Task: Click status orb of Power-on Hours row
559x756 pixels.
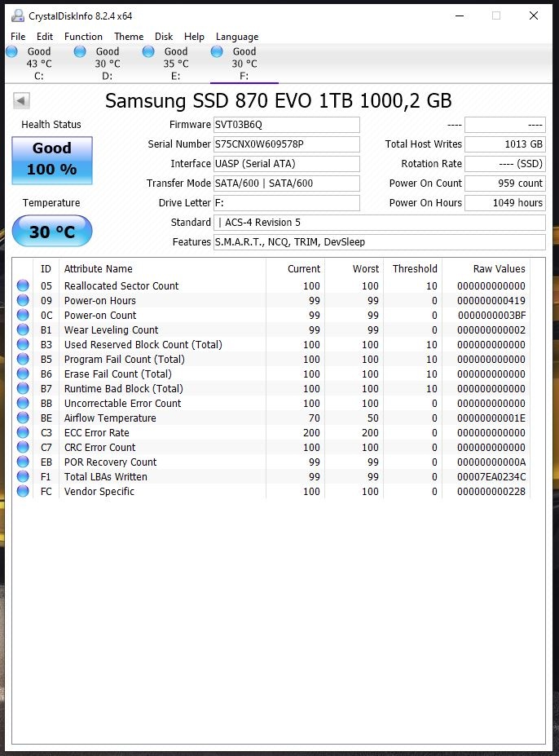Action: click(23, 300)
